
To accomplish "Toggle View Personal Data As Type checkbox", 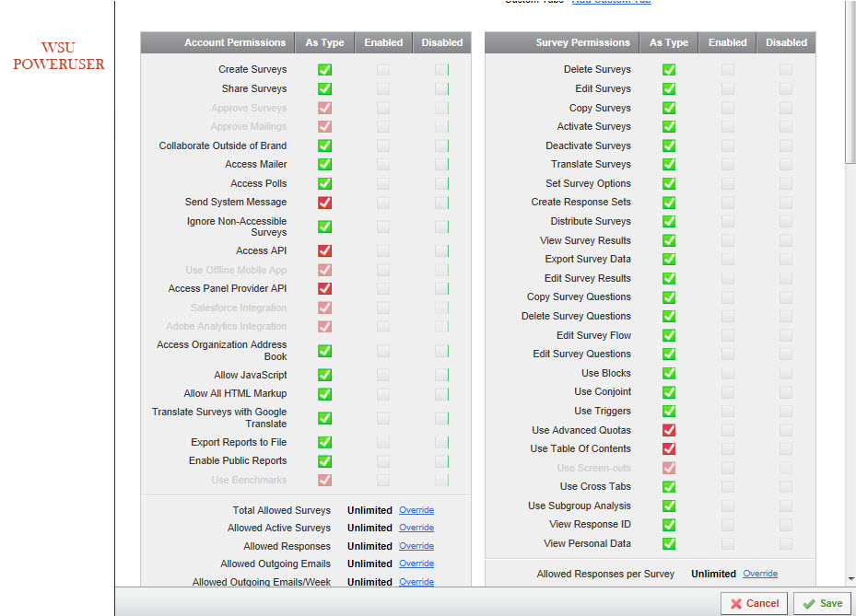I will coord(669,544).
